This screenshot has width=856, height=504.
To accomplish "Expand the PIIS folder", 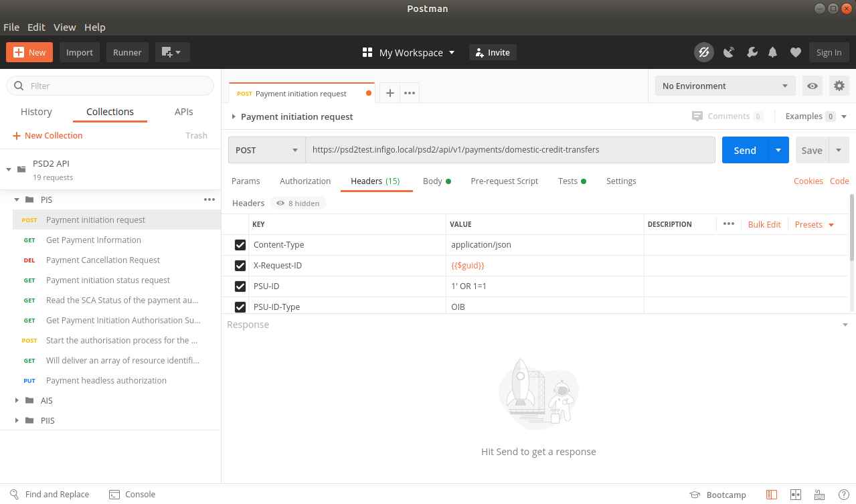I will (x=17, y=420).
